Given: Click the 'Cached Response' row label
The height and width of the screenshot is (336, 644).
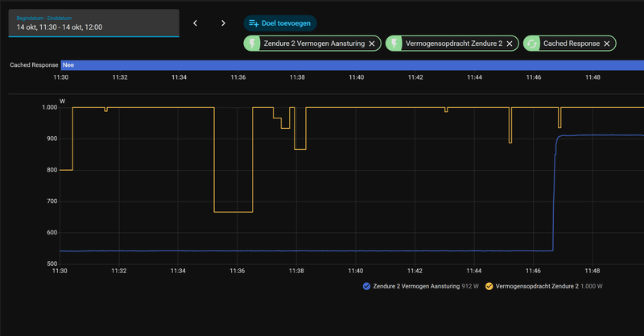Looking at the screenshot, I should click(34, 65).
